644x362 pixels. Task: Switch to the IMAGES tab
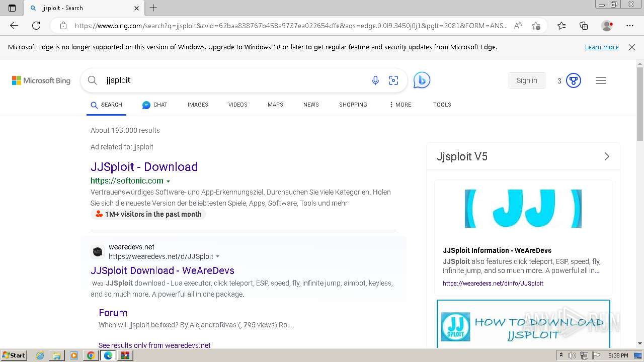tap(198, 105)
